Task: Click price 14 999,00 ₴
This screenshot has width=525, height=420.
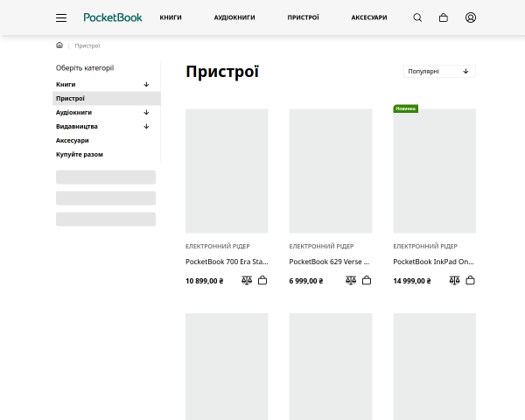Action: point(412,281)
